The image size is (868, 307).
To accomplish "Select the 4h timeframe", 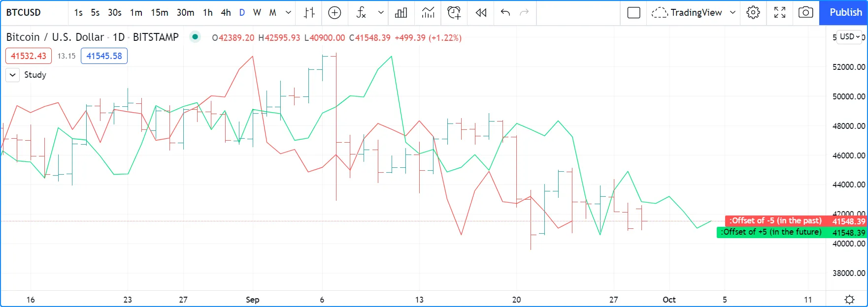I will [226, 13].
